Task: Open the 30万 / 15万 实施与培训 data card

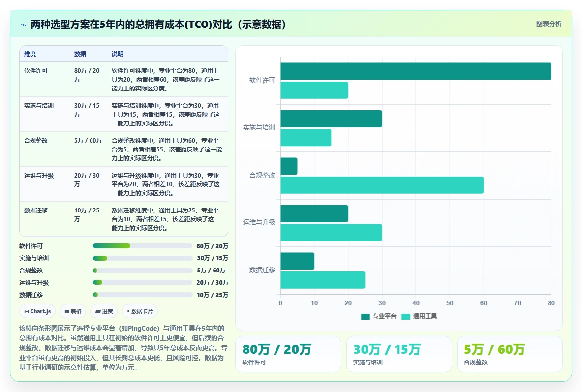Action: (x=399, y=354)
